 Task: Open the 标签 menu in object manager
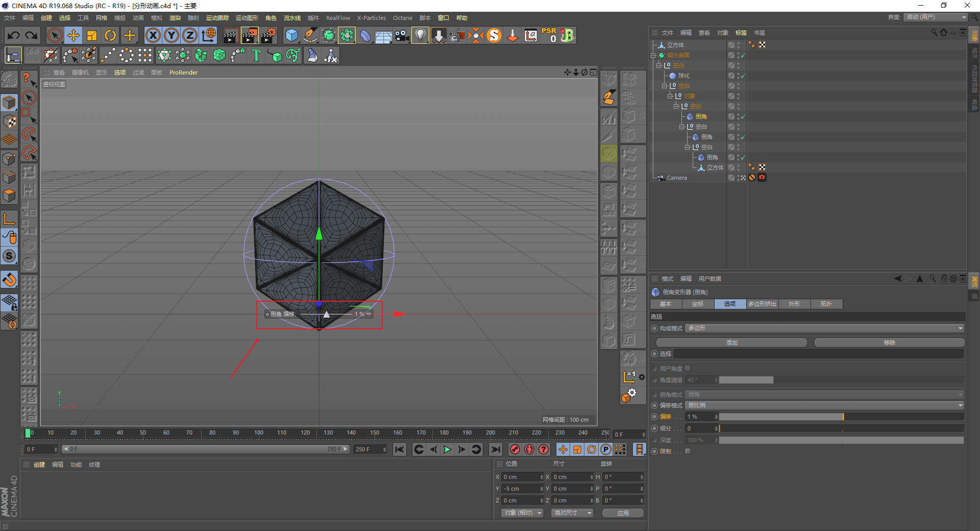[741, 33]
